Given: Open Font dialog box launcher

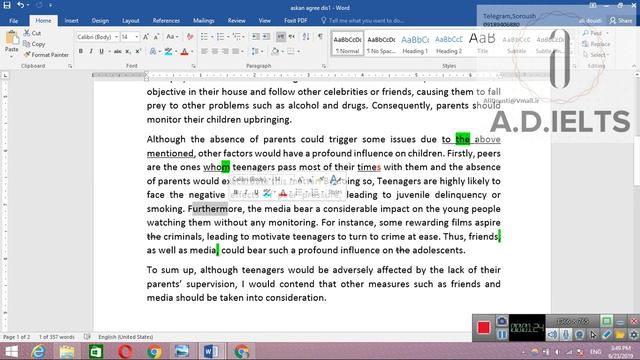Looking at the screenshot, I should tap(193, 66).
